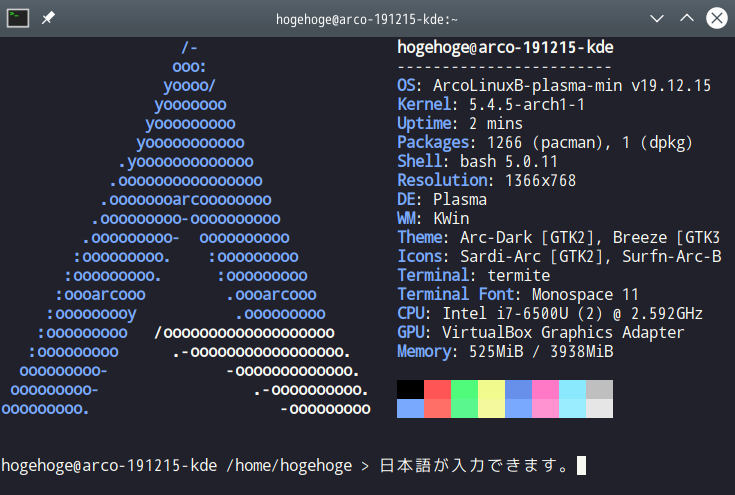This screenshot has width=735, height=495.
Task: Click the white block cursor at the prompt
Action: point(581,465)
